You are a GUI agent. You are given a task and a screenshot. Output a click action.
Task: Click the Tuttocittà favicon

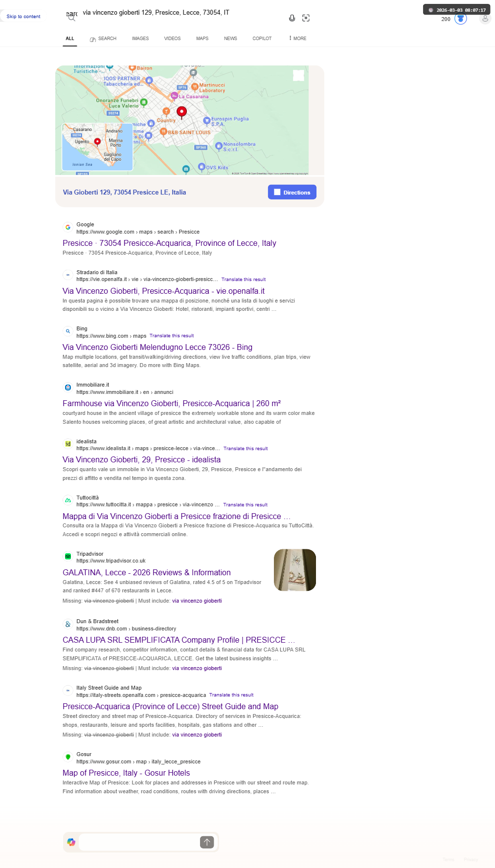click(x=68, y=500)
